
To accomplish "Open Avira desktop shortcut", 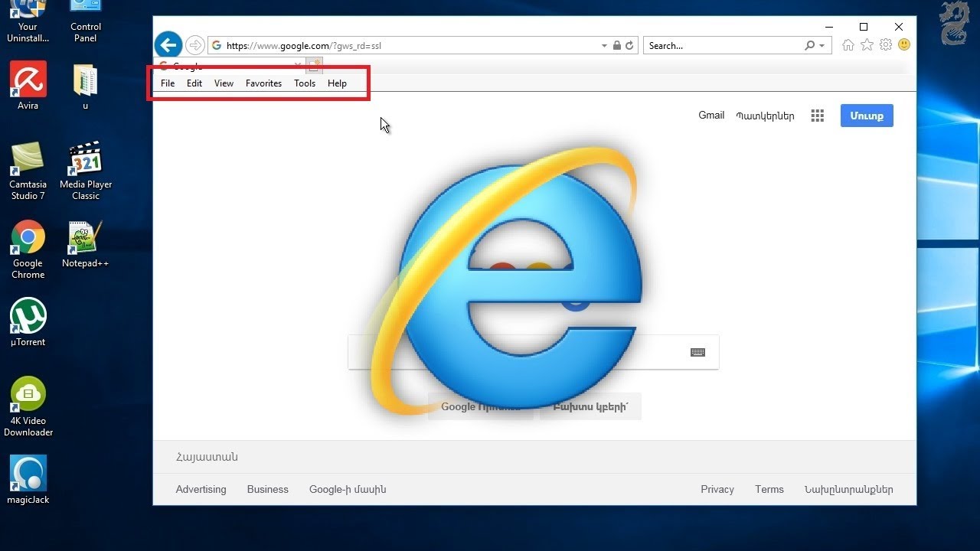I will click(x=28, y=86).
